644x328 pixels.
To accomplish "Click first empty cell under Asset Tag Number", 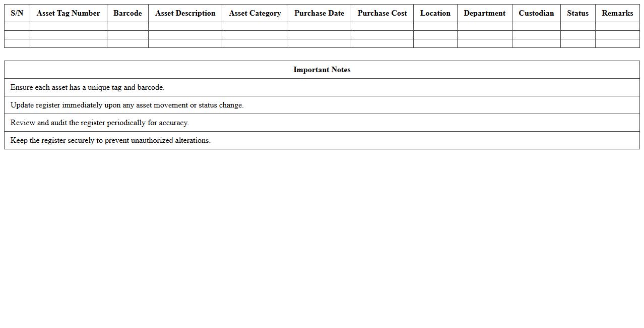I will click(68, 26).
